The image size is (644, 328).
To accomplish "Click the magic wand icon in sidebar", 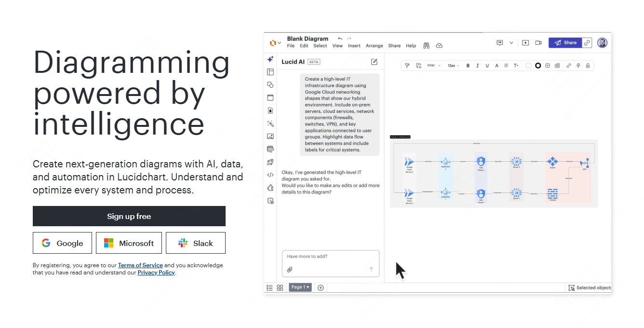I will click(x=270, y=123).
